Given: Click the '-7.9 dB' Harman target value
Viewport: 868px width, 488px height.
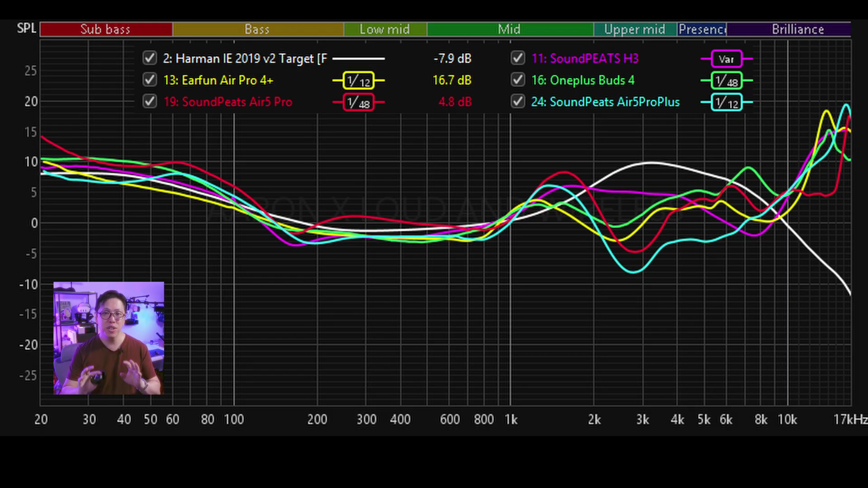Looking at the screenshot, I should (452, 59).
